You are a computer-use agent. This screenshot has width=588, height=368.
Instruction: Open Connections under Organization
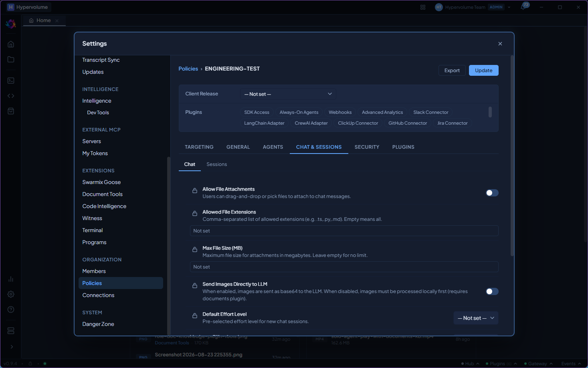(x=99, y=295)
